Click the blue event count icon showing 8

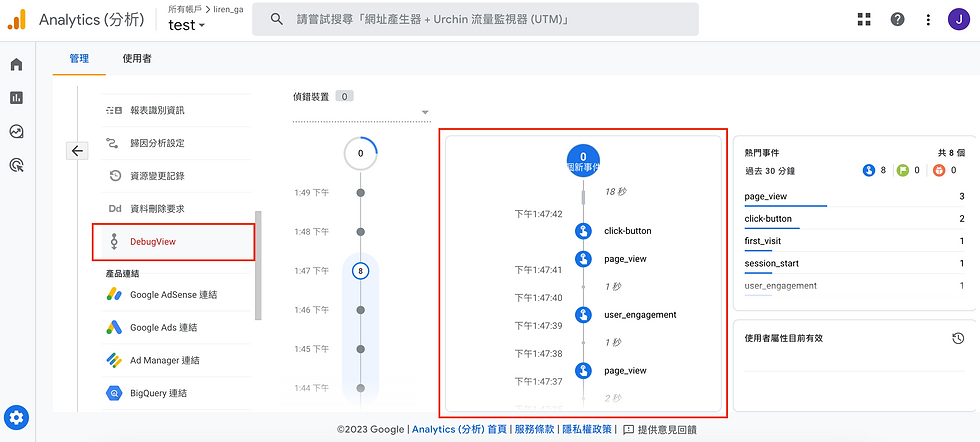(868, 170)
